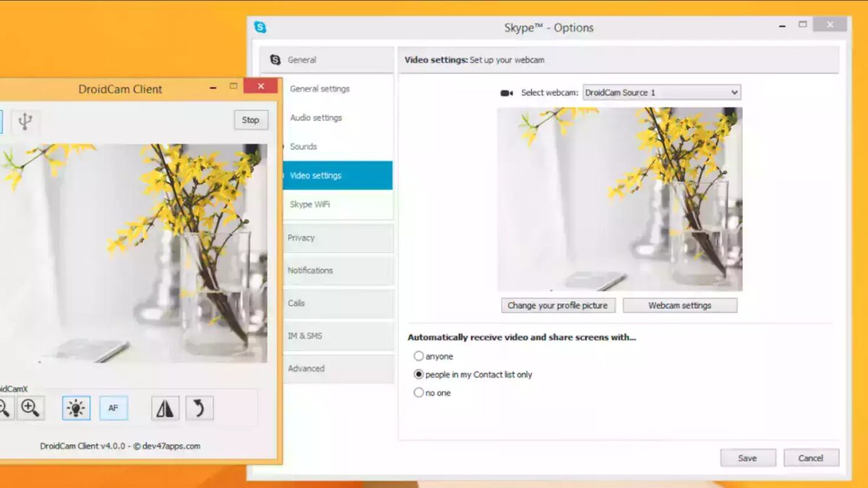Screen dimensions: 868x488
Task: Open the Sounds settings item
Action: point(304,147)
